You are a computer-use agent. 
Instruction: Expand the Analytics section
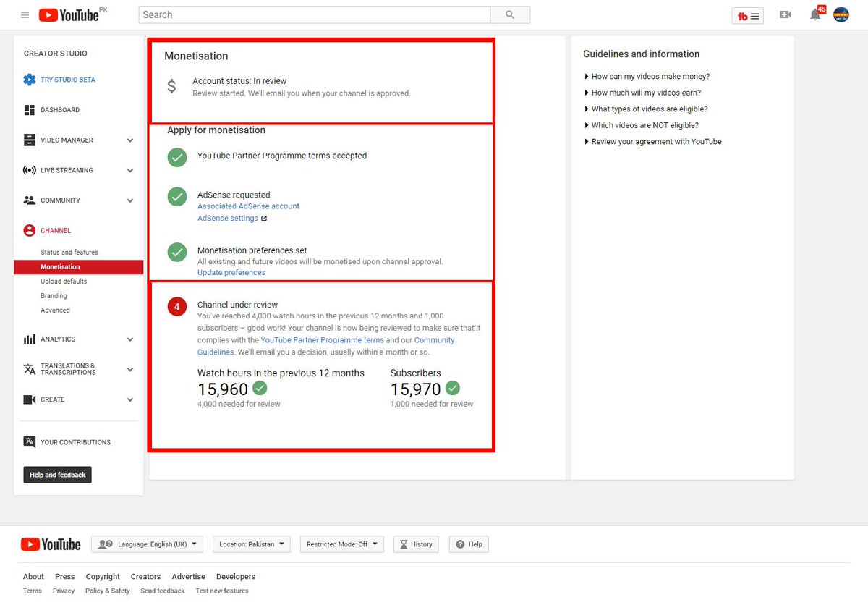pyautogui.click(x=130, y=339)
